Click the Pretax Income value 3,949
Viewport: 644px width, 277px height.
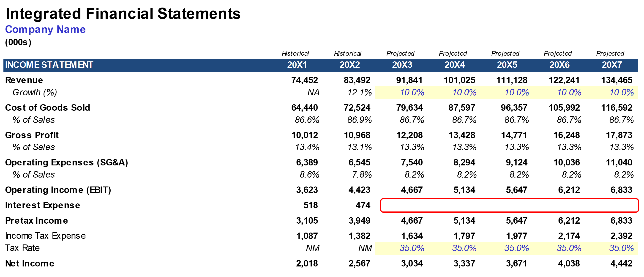point(359,221)
